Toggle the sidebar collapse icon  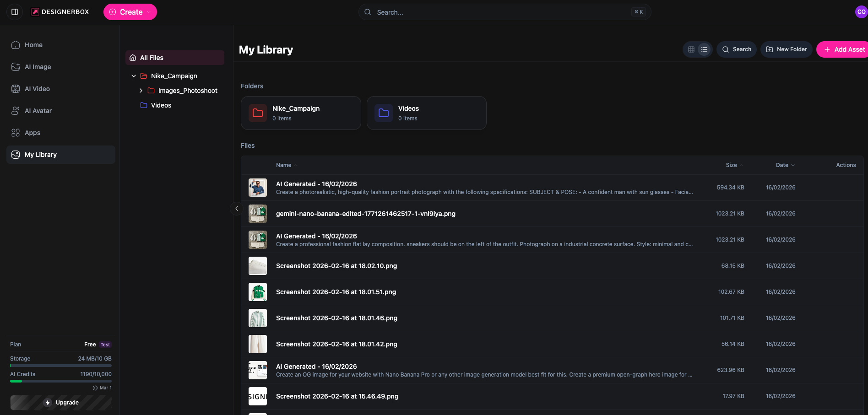click(x=14, y=12)
